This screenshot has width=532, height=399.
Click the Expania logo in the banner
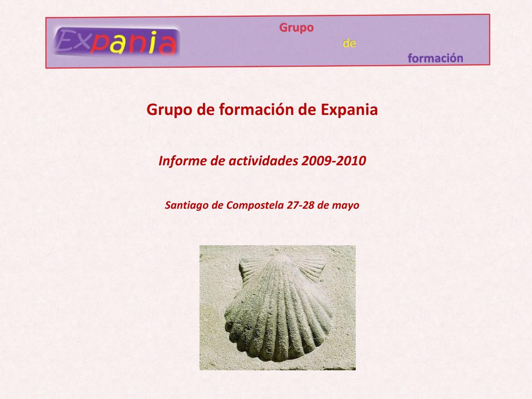(x=117, y=42)
